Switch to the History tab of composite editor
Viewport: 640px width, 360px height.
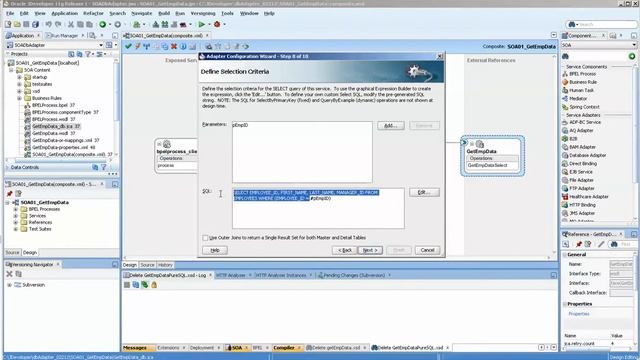coord(165,265)
